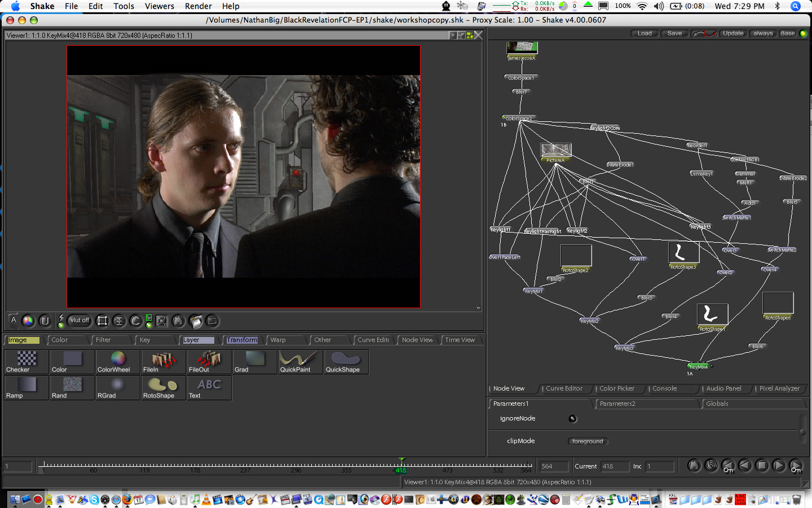Click the Load button
The image size is (812, 508).
click(645, 33)
